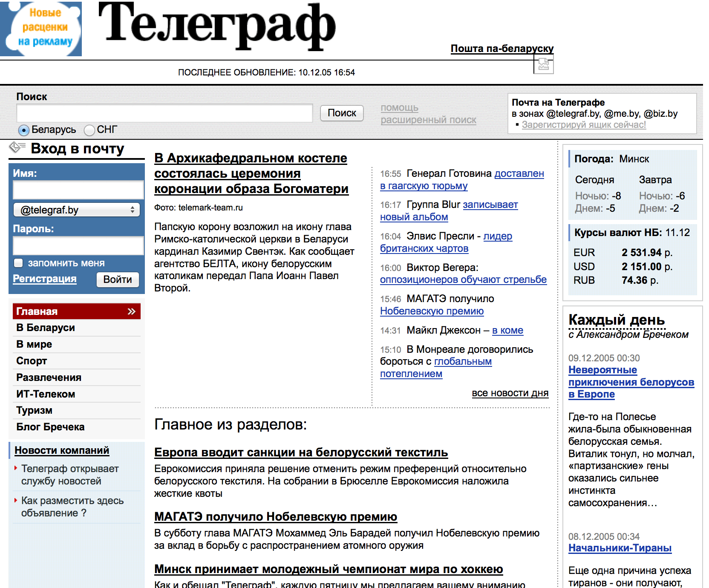Go to the Спорт menu section
Image resolution: width=709 pixels, height=588 pixels.
(x=32, y=361)
